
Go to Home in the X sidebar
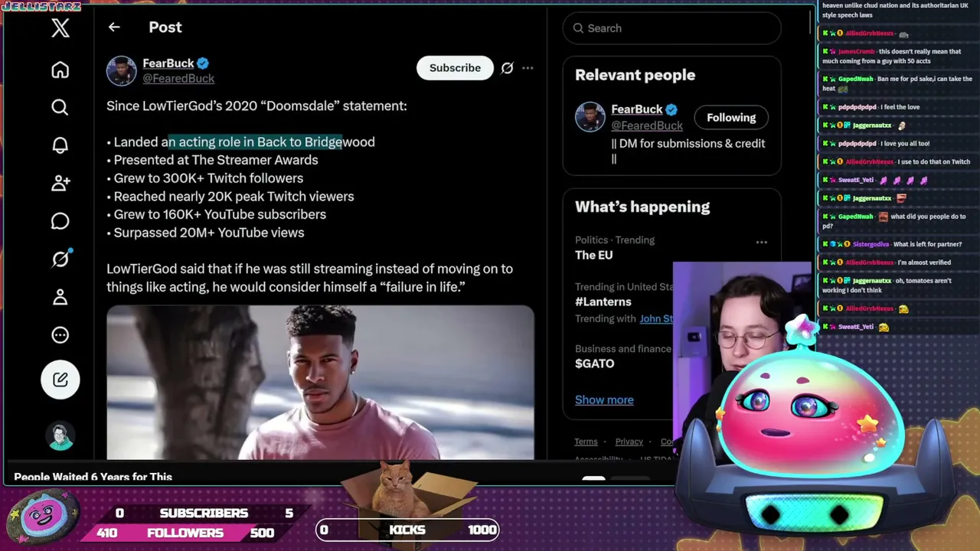point(60,70)
